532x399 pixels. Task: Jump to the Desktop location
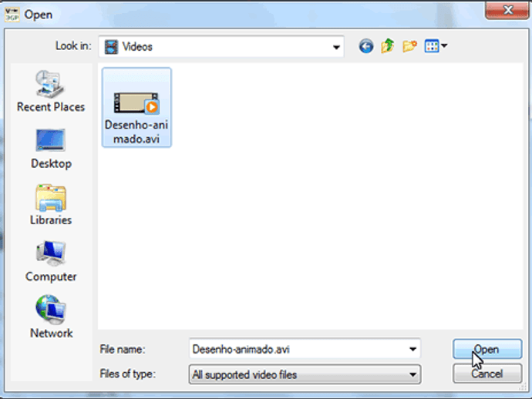(x=51, y=149)
